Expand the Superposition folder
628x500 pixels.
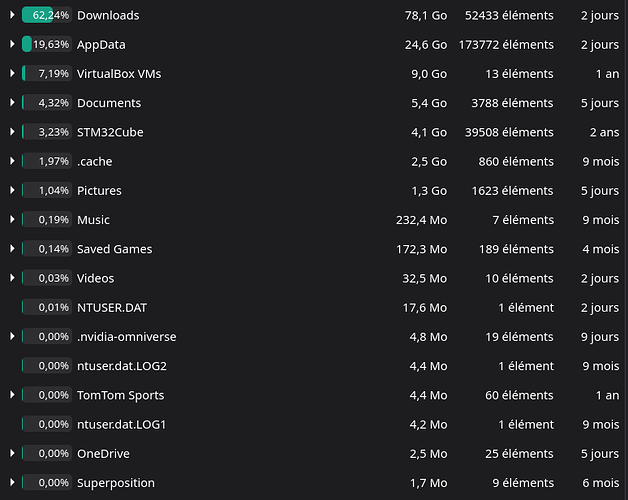click(12, 482)
